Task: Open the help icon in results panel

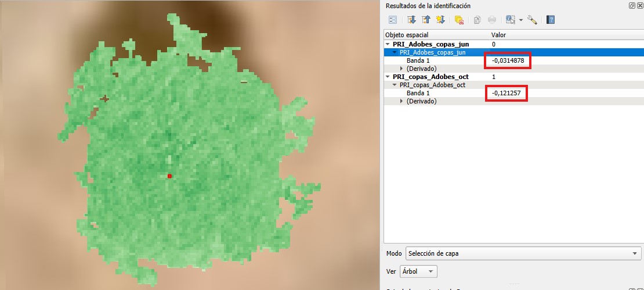Action: [x=551, y=20]
